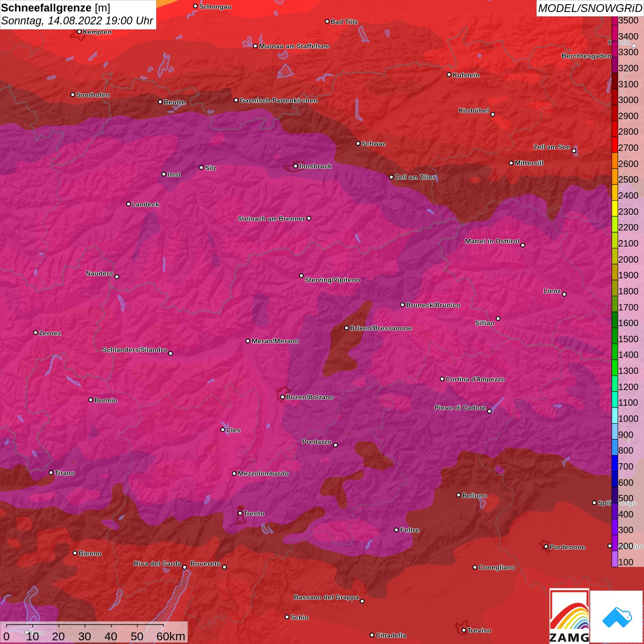Click the ZAMG rainbow logo

pos(569,616)
